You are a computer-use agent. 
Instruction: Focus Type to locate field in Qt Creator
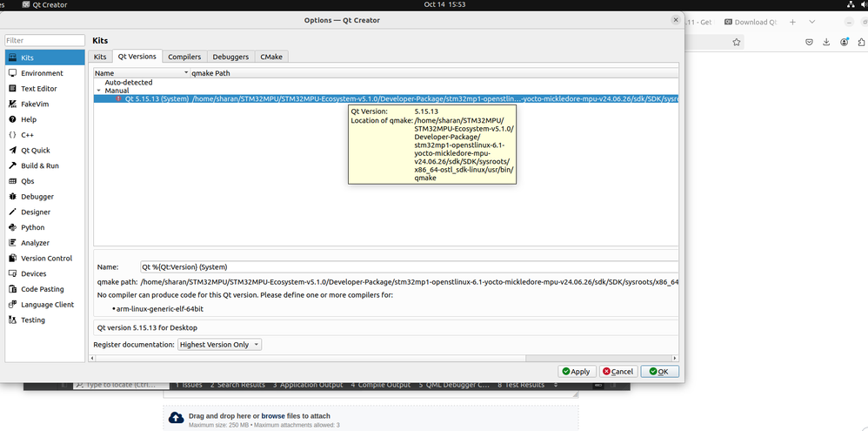coord(121,385)
